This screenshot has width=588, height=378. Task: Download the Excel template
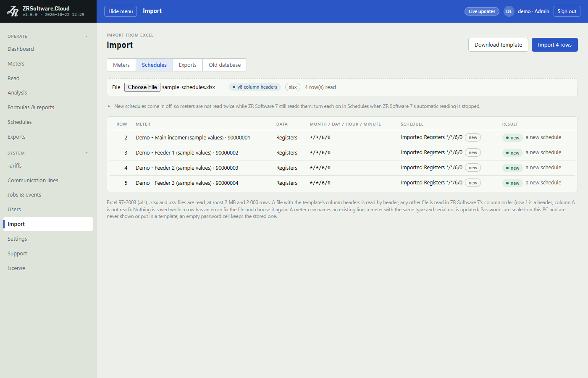(498, 45)
